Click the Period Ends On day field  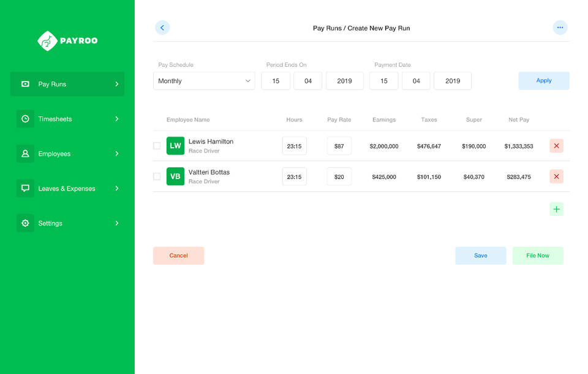click(276, 81)
